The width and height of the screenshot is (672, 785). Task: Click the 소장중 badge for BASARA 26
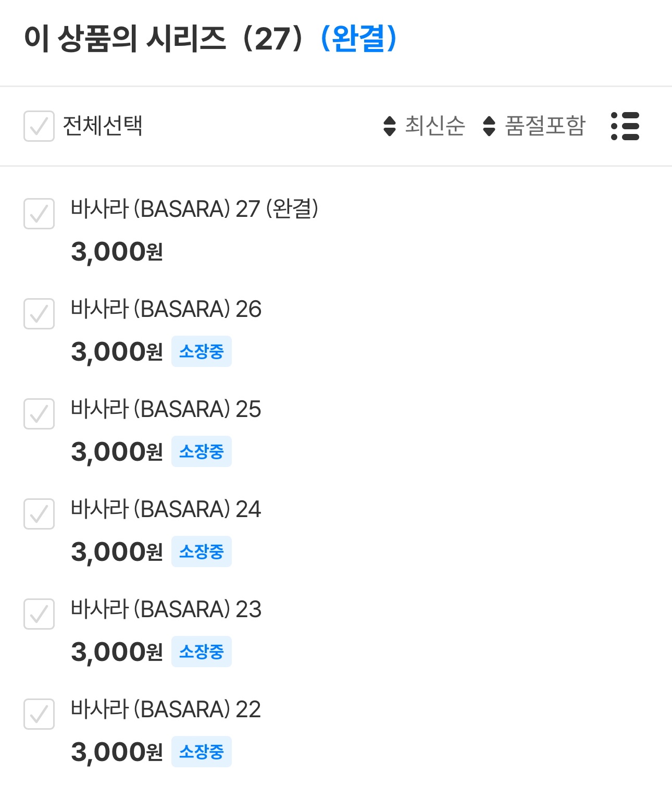pyautogui.click(x=201, y=352)
